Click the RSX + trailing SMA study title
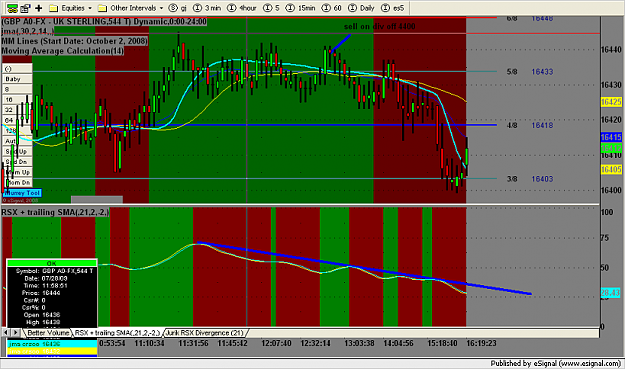The height and width of the screenshot is (369, 625). point(55,212)
